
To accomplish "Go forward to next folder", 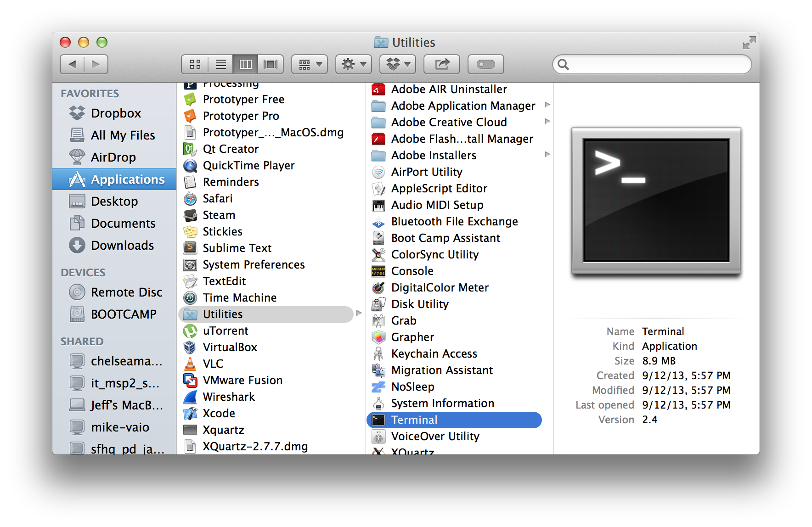I will [x=96, y=64].
